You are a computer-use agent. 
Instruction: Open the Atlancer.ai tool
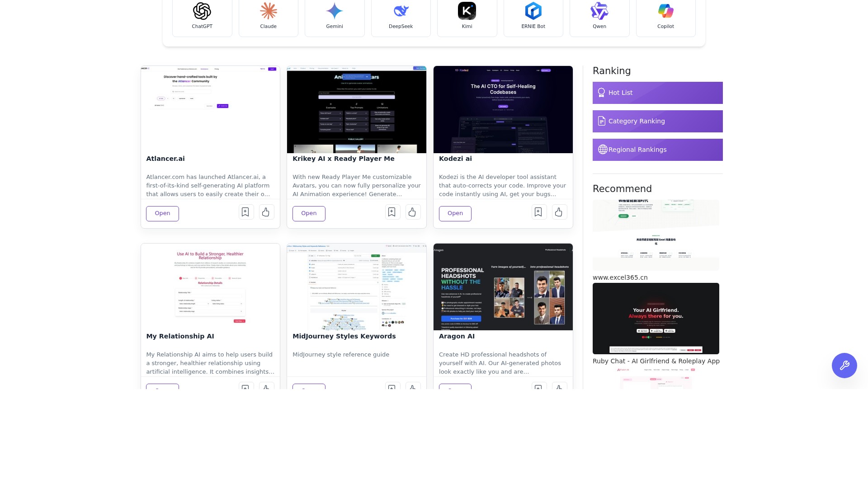pyautogui.click(x=162, y=214)
